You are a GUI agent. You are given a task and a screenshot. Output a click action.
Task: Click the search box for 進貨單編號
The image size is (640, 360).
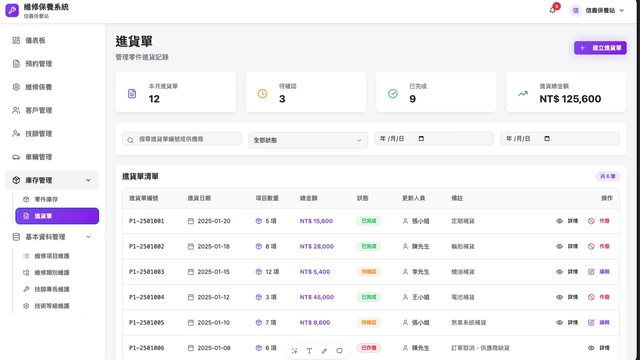182,139
